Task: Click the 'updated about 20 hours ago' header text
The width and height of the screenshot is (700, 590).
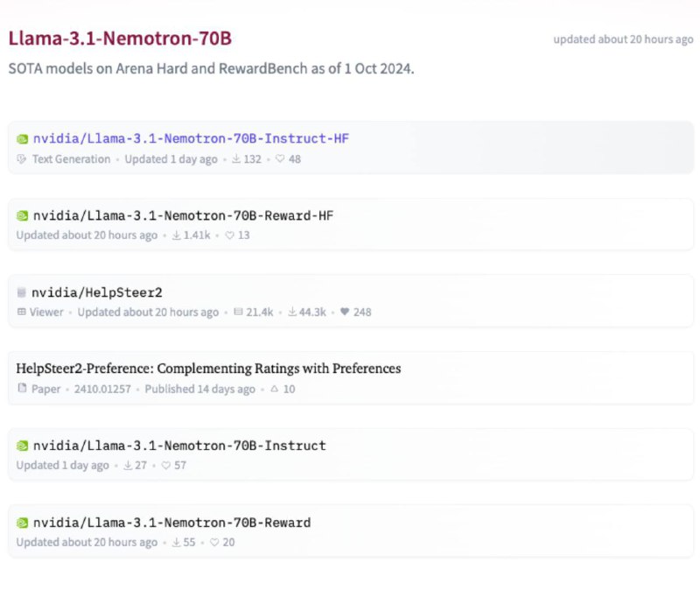Action: pos(623,39)
